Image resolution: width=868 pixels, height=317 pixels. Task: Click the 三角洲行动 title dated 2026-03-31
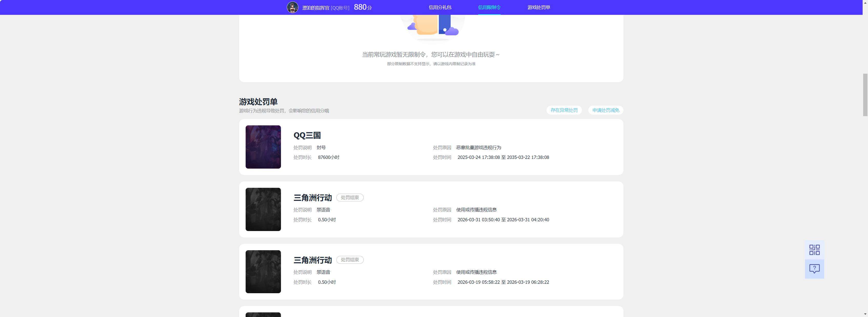[x=313, y=198]
